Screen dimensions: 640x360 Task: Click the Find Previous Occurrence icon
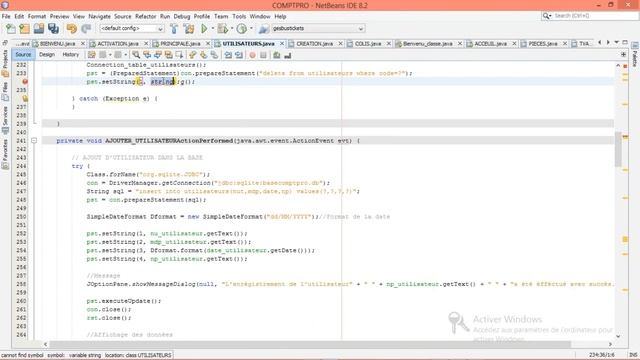[147, 55]
